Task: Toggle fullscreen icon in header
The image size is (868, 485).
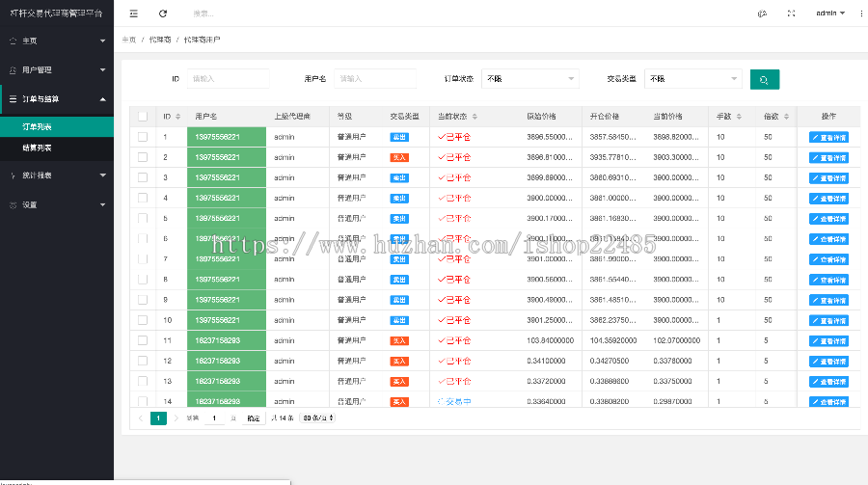Action: pyautogui.click(x=791, y=13)
